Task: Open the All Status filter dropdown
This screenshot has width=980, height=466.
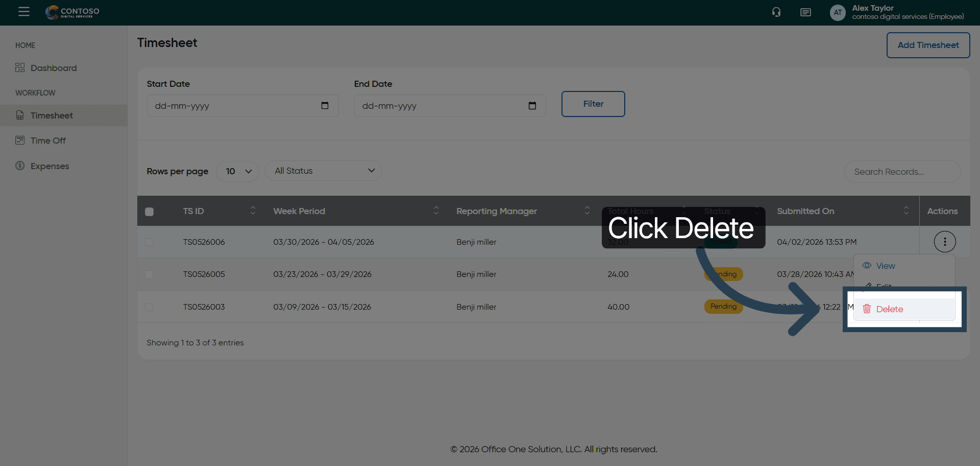Action: pos(324,171)
